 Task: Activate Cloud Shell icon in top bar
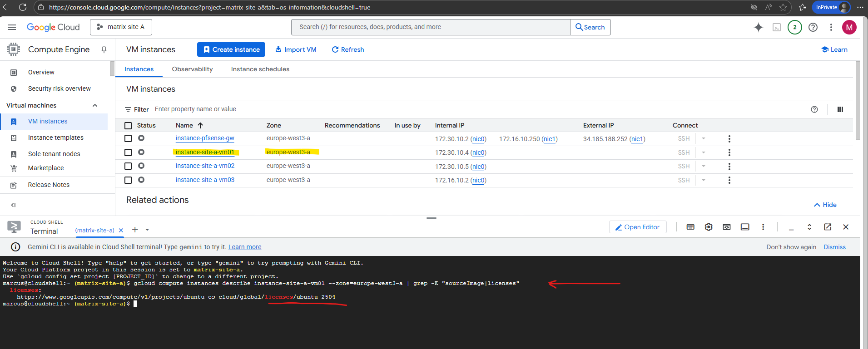click(777, 27)
